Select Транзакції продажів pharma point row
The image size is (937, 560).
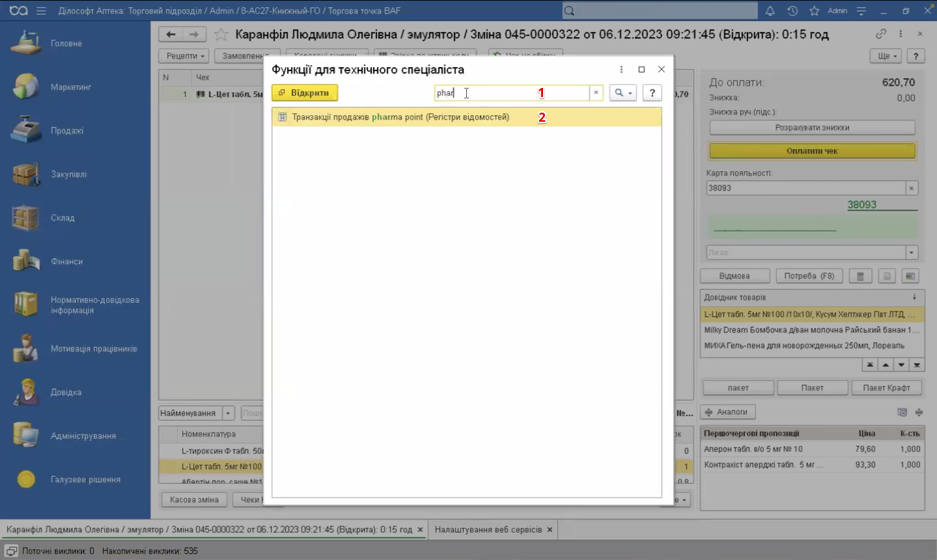coord(400,117)
